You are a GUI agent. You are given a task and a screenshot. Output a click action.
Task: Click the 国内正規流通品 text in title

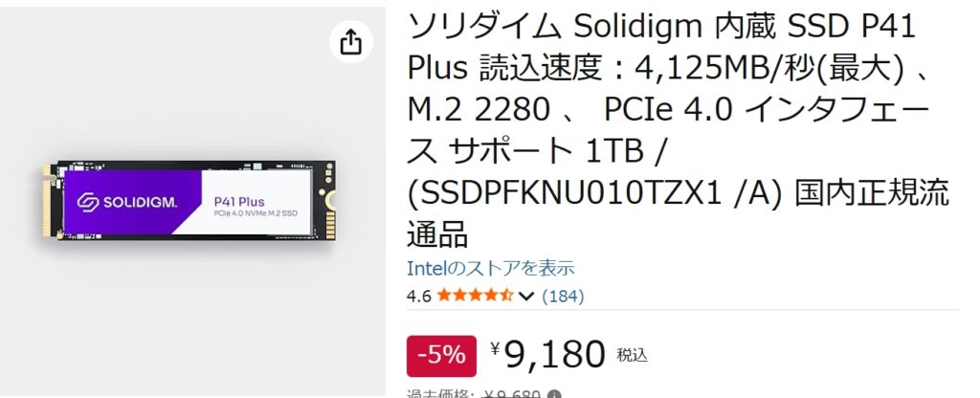click(x=679, y=214)
